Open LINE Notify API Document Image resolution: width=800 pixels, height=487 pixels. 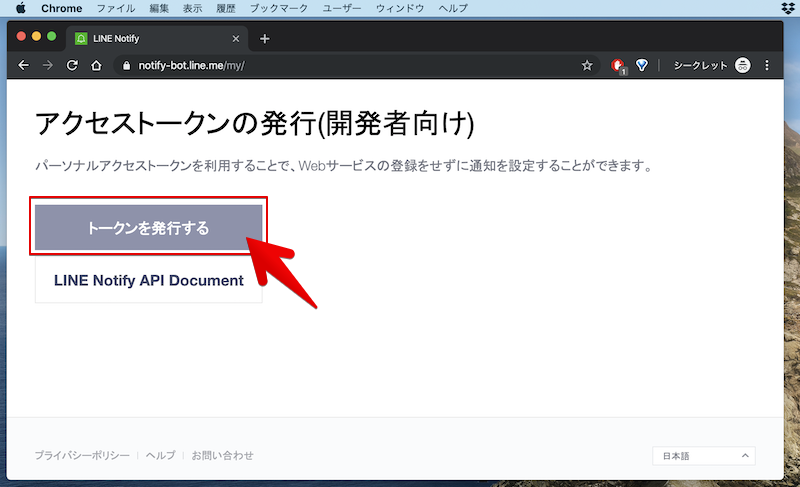point(148,281)
